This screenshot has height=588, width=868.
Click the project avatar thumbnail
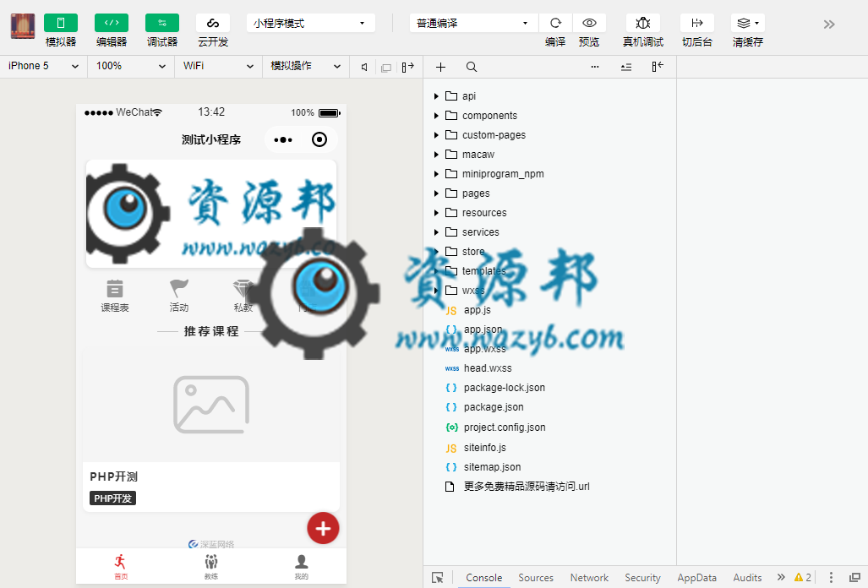point(23,26)
